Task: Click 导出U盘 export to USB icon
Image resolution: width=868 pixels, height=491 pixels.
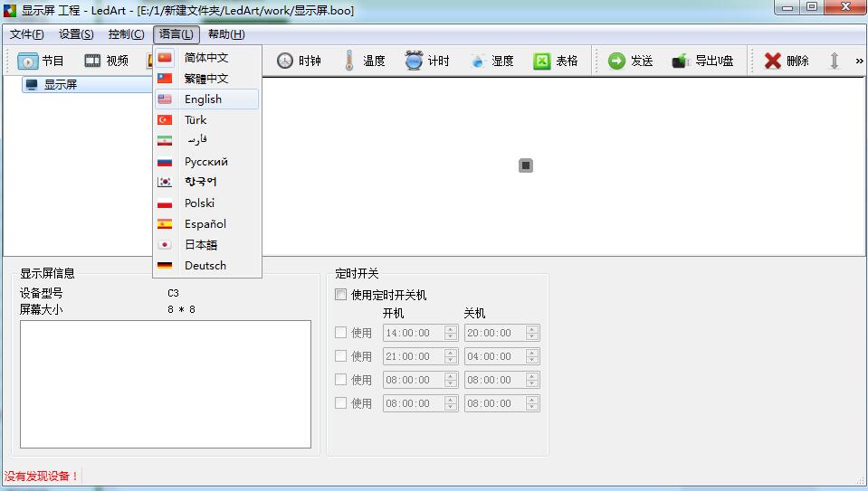Action: pos(681,61)
